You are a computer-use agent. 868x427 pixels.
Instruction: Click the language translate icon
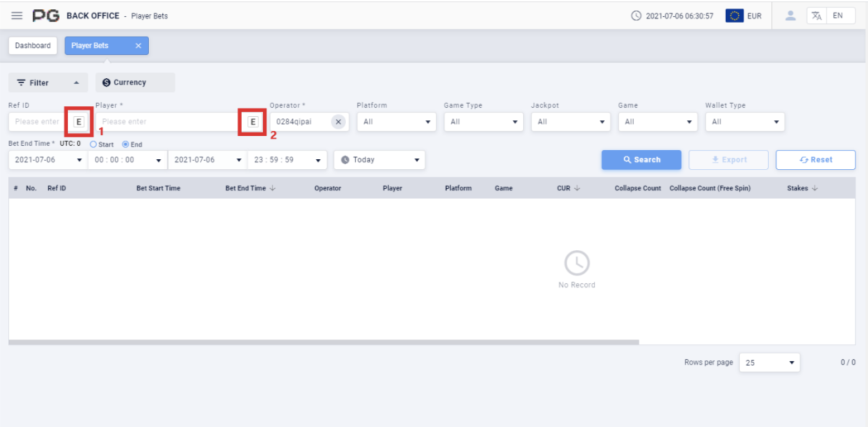pyautogui.click(x=816, y=16)
